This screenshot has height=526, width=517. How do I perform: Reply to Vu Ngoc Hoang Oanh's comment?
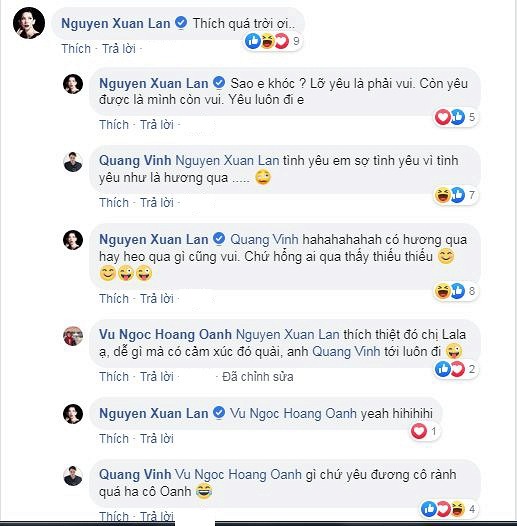(157, 376)
